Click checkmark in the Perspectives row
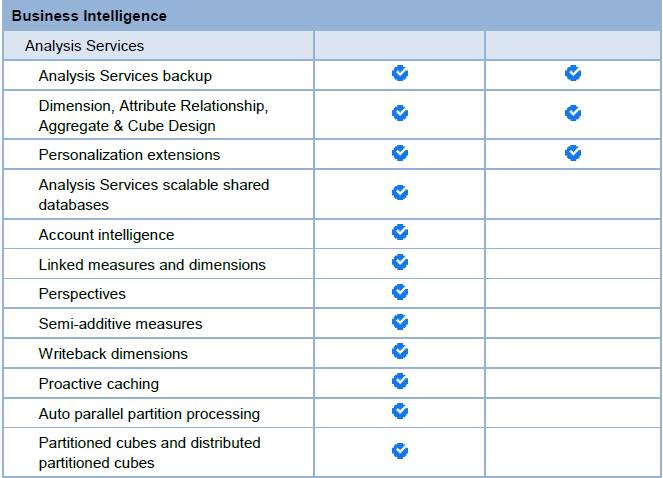The height and width of the screenshot is (478, 663). pos(400,292)
